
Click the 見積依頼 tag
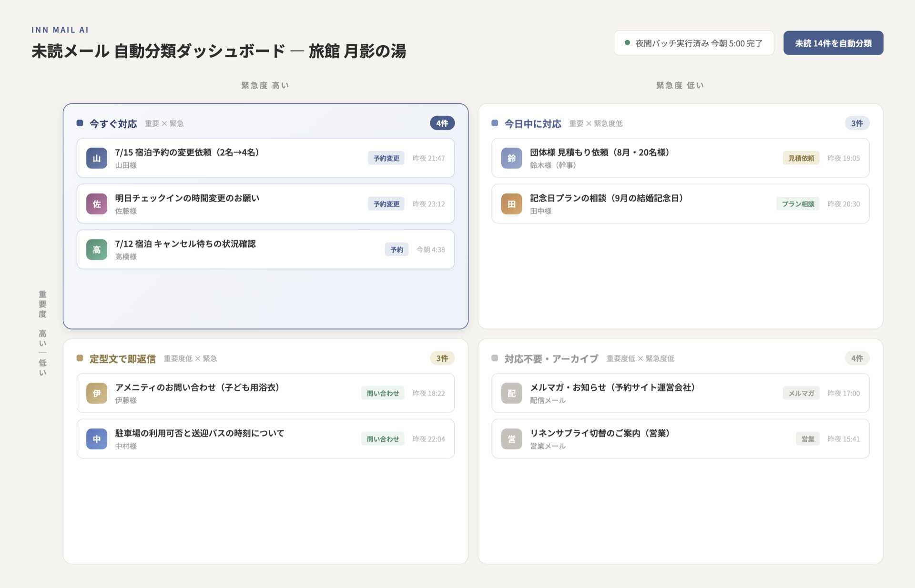tap(801, 158)
